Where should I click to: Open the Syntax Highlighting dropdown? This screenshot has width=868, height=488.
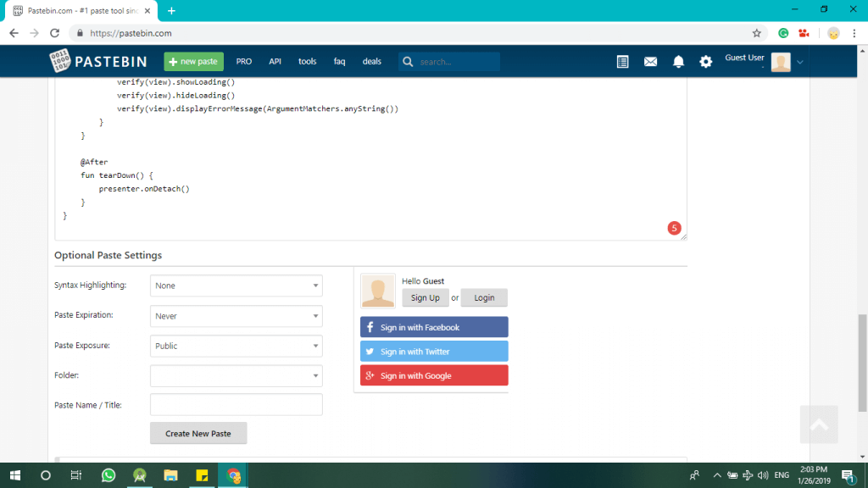pyautogui.click(x=236, y=286)
